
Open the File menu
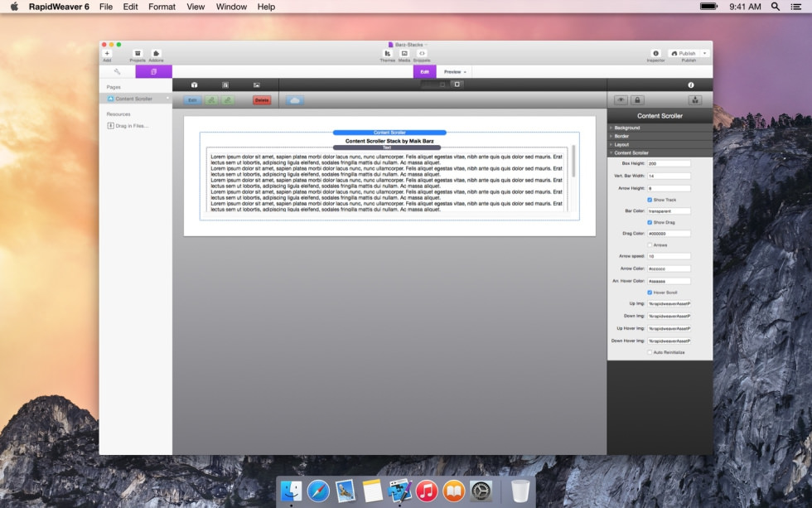pyautogui.click(x=106, y=7)
